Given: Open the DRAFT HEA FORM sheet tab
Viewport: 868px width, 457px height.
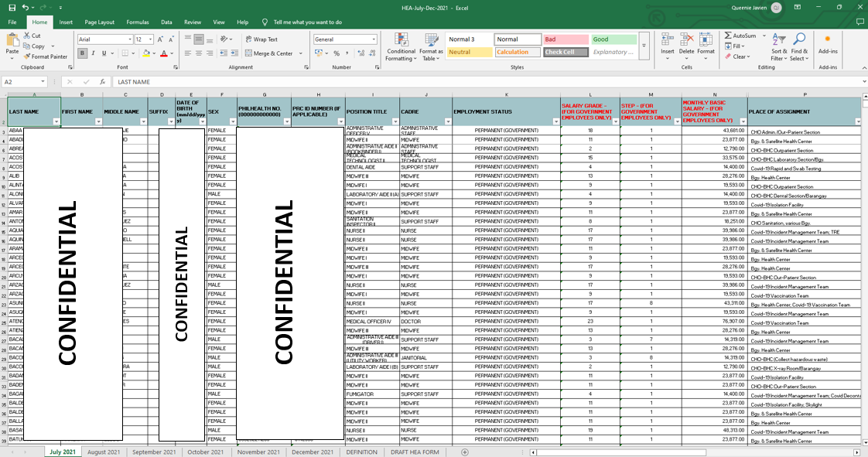Looking at the screenshot, I should [415, 452].
